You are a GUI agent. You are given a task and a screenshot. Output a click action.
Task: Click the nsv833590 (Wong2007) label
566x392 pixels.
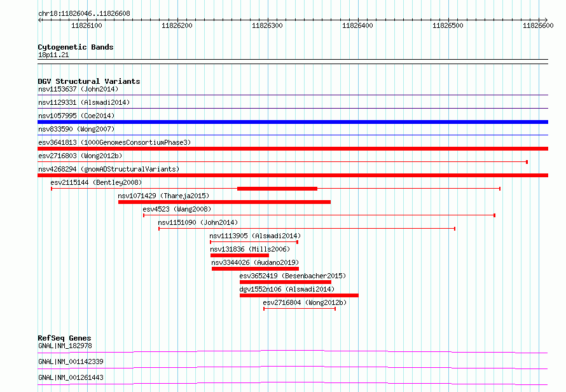click(x=76, y=129)
